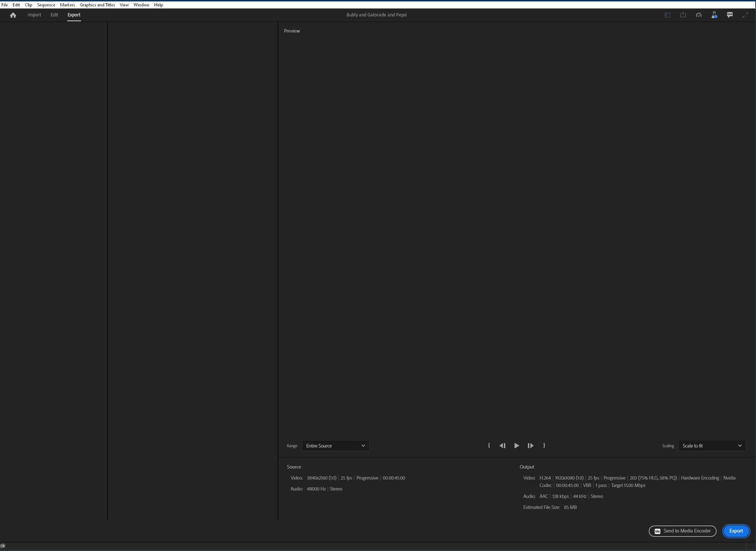756x551 pixels.
Task: Click the Quick Export share icon
Action: (683, 15)
